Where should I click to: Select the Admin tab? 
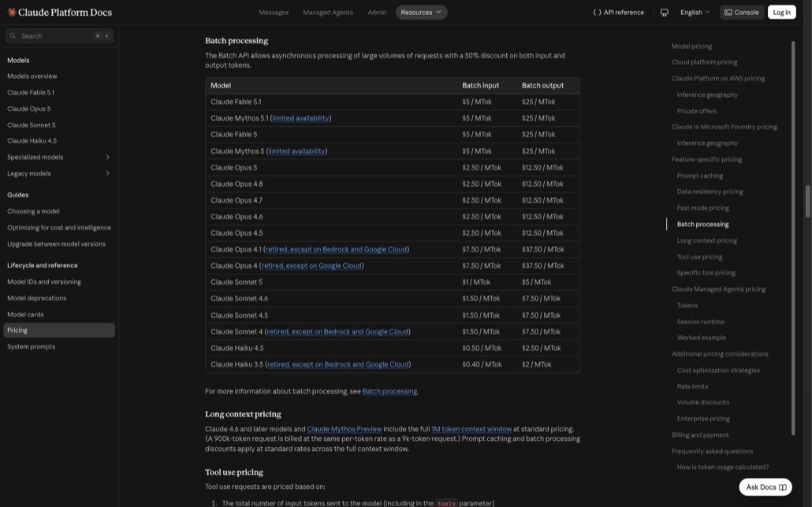[x=377, y=13]
